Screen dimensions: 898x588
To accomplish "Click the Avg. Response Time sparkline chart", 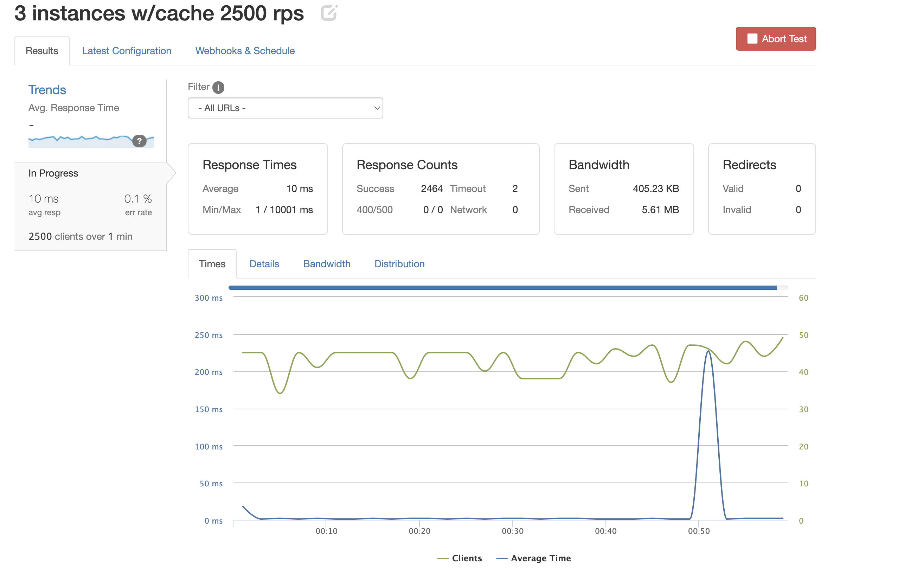I will pos(79,141).
